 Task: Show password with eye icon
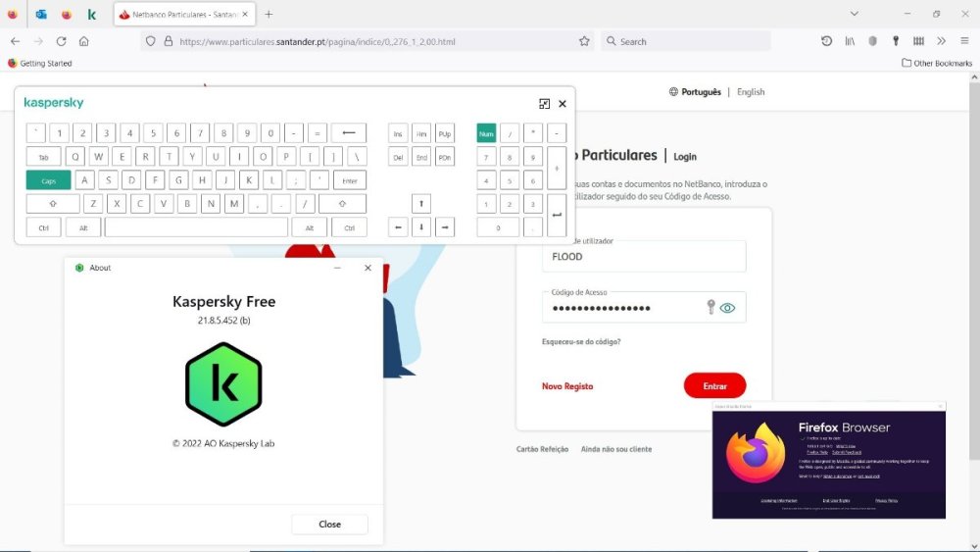coord(727,308)
